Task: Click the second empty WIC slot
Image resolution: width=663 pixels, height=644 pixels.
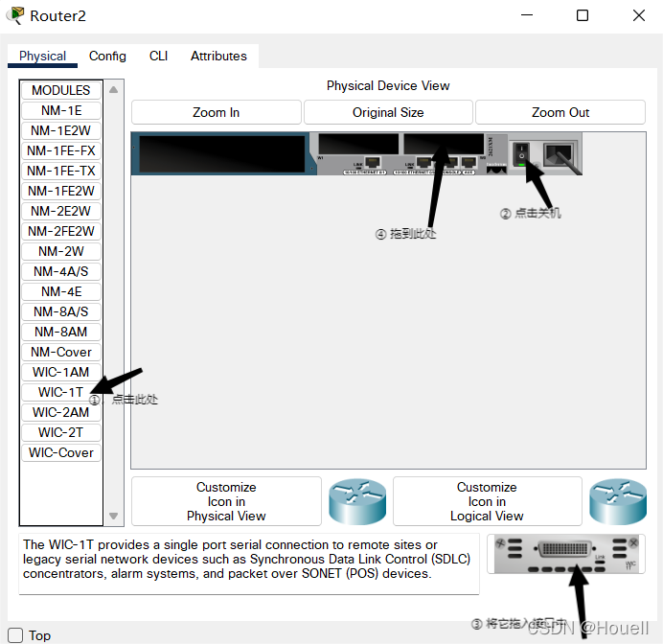Action: pyautogui.click(x=444, y=144)
